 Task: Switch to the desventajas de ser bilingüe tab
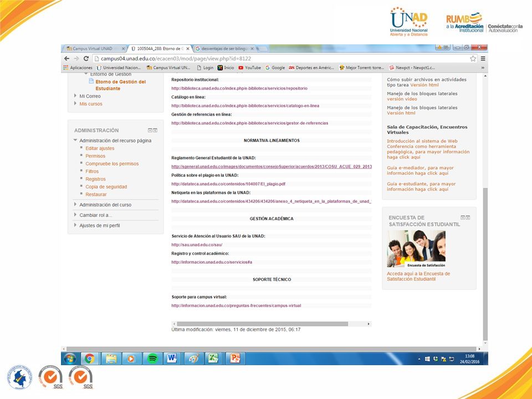pos(224,49)
